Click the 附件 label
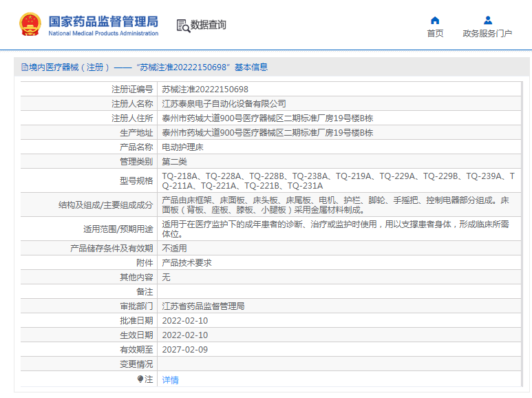Viewport: 532px width, 398px height. click(145, 263)
